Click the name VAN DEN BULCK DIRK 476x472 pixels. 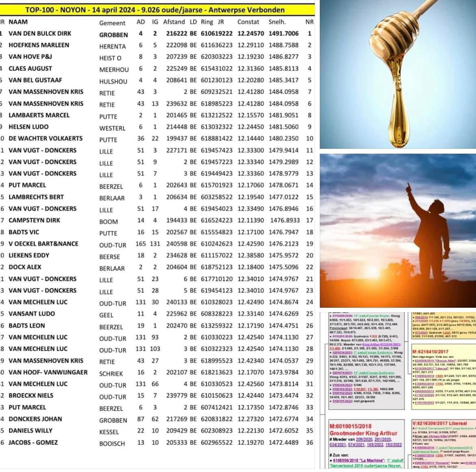click(40, 33)
